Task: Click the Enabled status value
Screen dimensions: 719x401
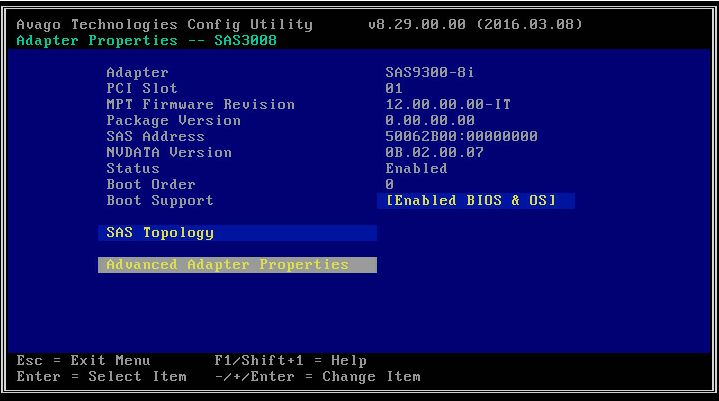Action: click(x=416, y=168)
